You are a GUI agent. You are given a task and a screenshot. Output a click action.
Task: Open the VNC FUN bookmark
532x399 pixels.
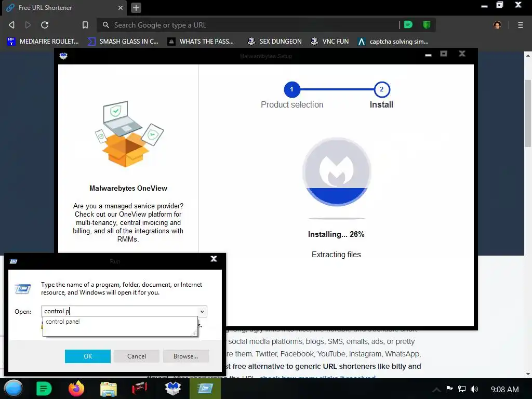[330, 42]
